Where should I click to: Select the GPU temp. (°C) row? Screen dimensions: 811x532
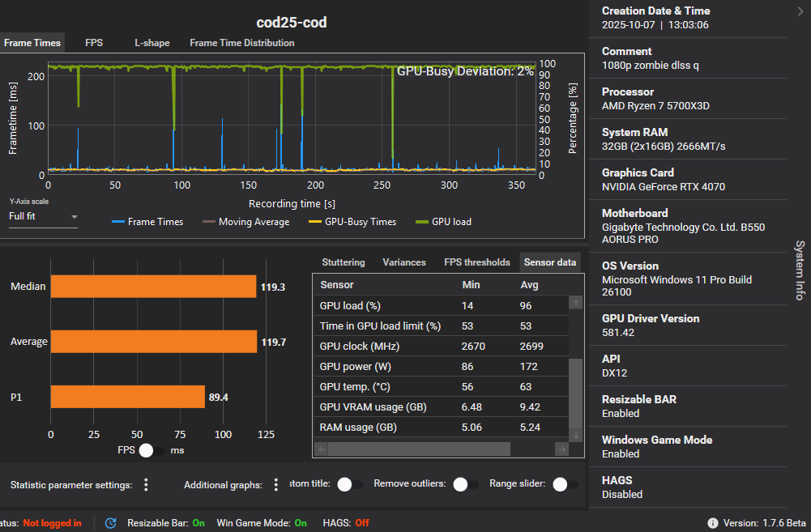point(442,387)
